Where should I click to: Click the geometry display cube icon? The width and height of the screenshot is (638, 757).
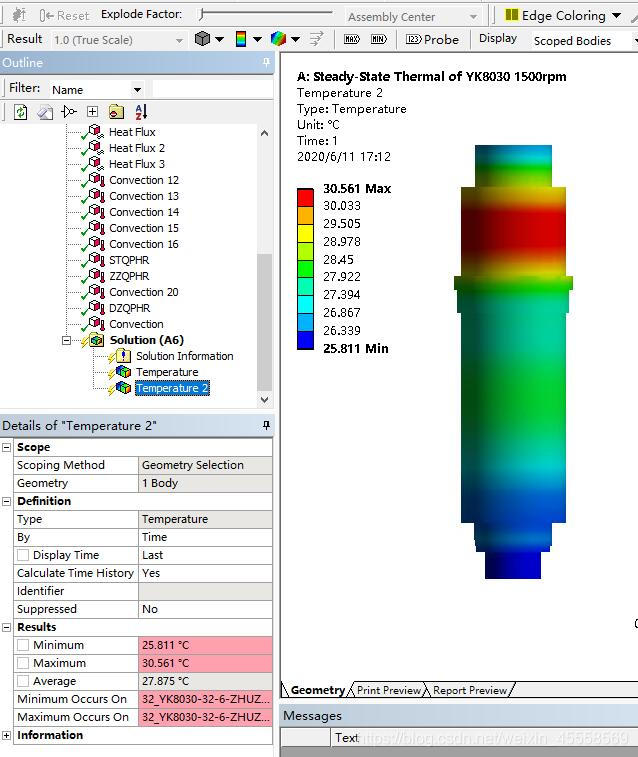click(x=203, y=39)
